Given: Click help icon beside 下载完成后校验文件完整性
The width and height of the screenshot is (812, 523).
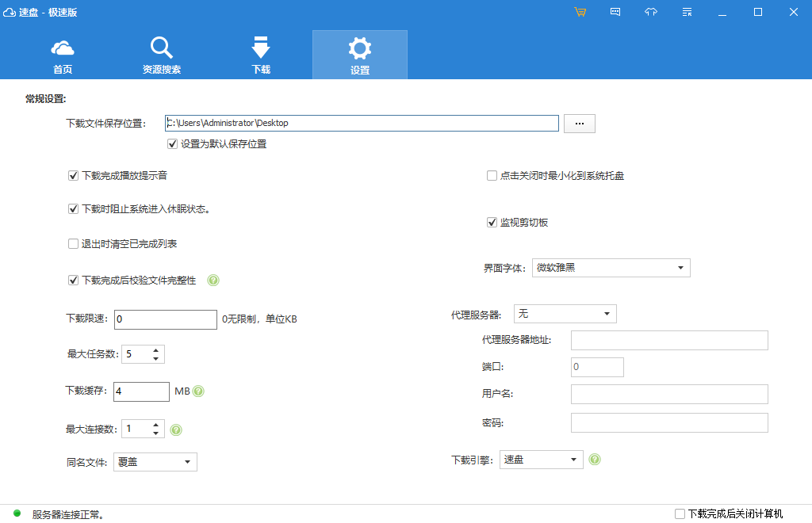Looking at the screenshot, I should click(213, 281).
